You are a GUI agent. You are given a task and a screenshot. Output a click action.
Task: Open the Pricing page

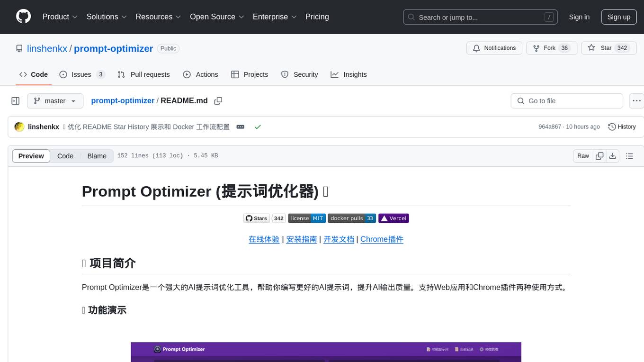317,17
